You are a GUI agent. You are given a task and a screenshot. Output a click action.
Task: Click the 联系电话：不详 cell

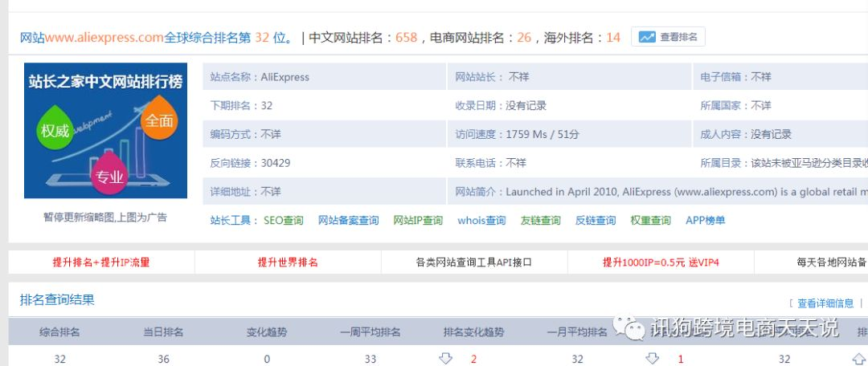pyautogui.click(x=570, y=163)
